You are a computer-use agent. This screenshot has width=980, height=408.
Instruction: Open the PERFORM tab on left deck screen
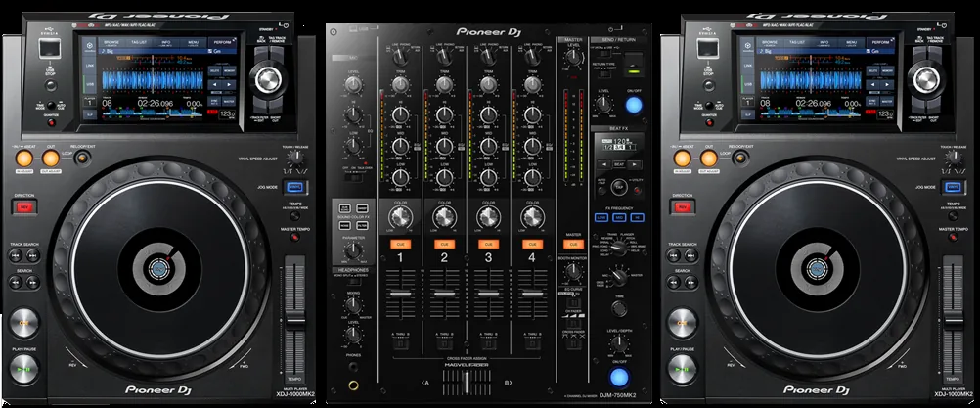click(222, 42)
